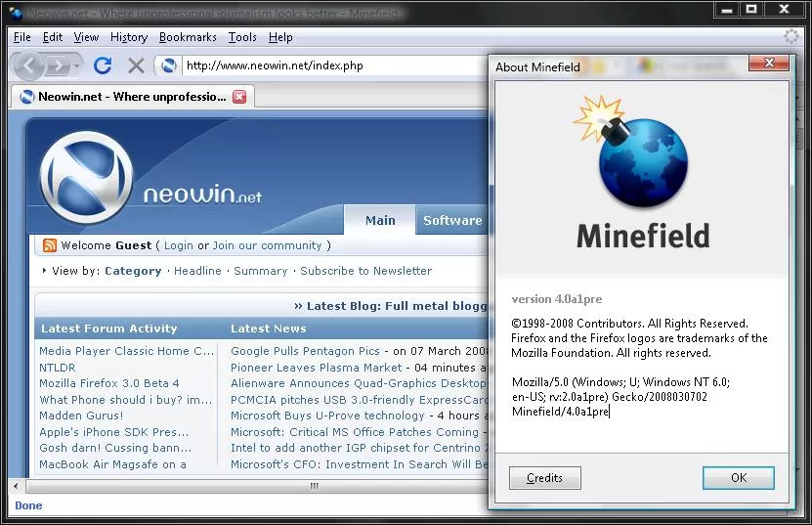This screenshot has height=525, width=812.
Task: Stop loading with the X toolbar icon
Action: click(136, 66)
